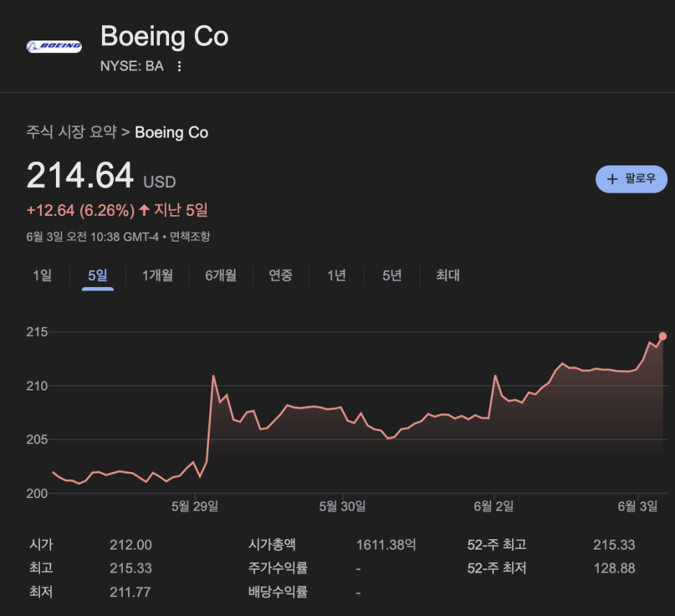Click the 시가 value 212.00
Viewport: 675px width, 616px height.
tap(131, 545)
